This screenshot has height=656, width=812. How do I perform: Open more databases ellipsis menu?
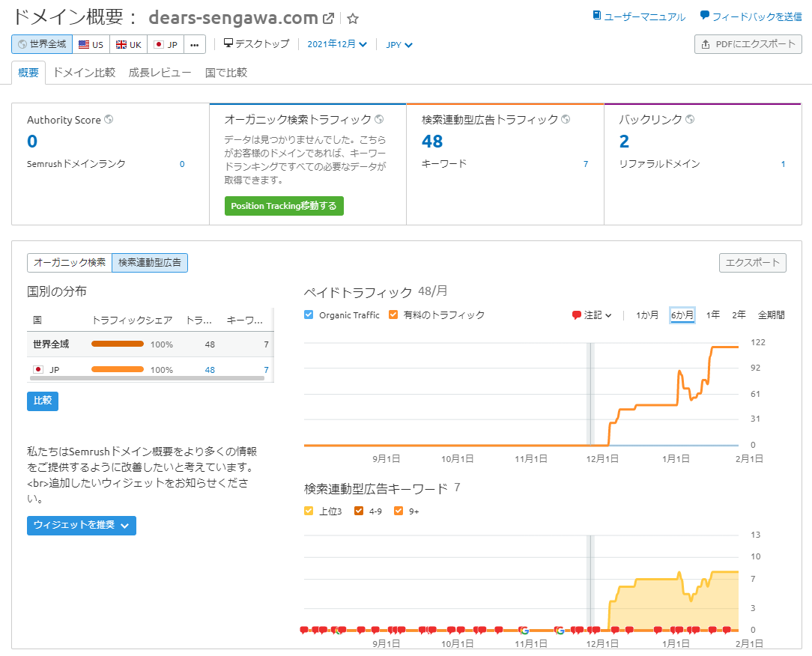[195, 44]
